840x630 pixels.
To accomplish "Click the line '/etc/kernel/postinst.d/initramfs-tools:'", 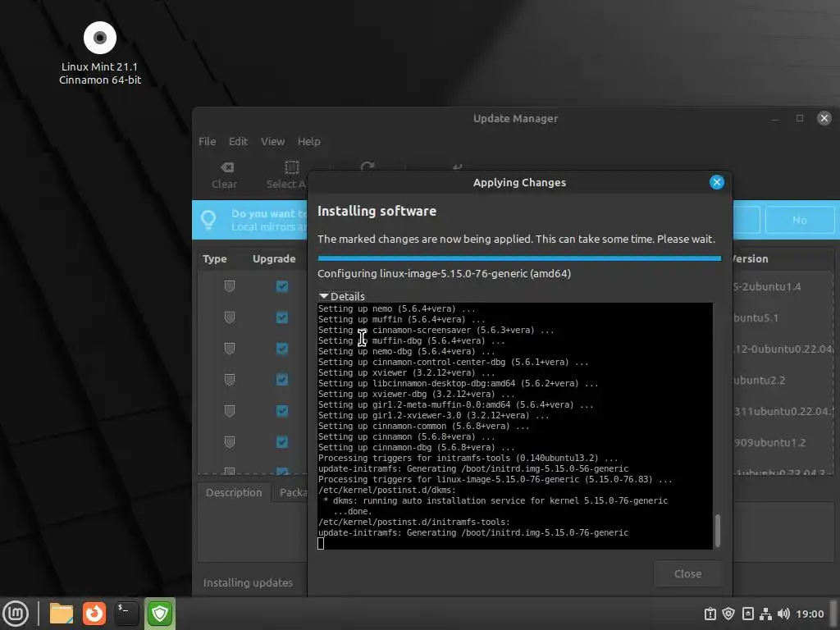I will point(414,522).
